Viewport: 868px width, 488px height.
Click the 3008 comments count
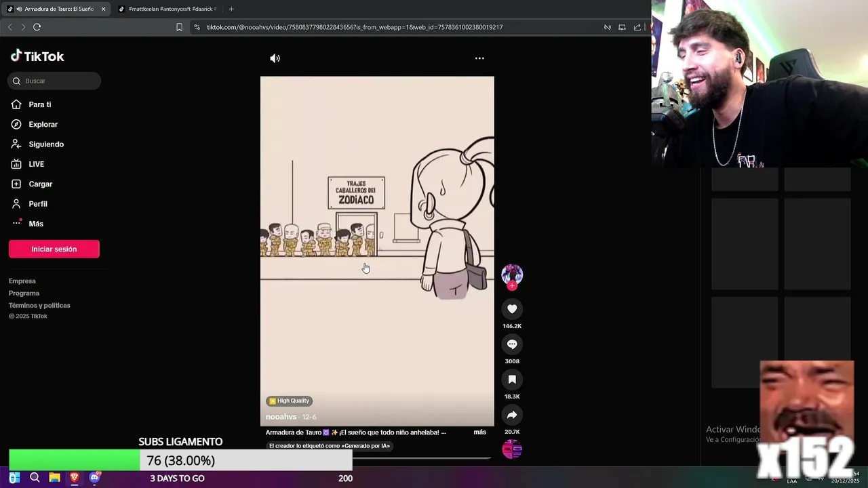click(512, 361)
